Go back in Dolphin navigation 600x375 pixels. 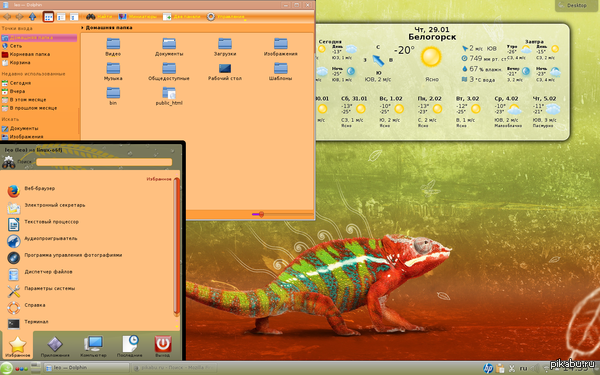(7, 17)
